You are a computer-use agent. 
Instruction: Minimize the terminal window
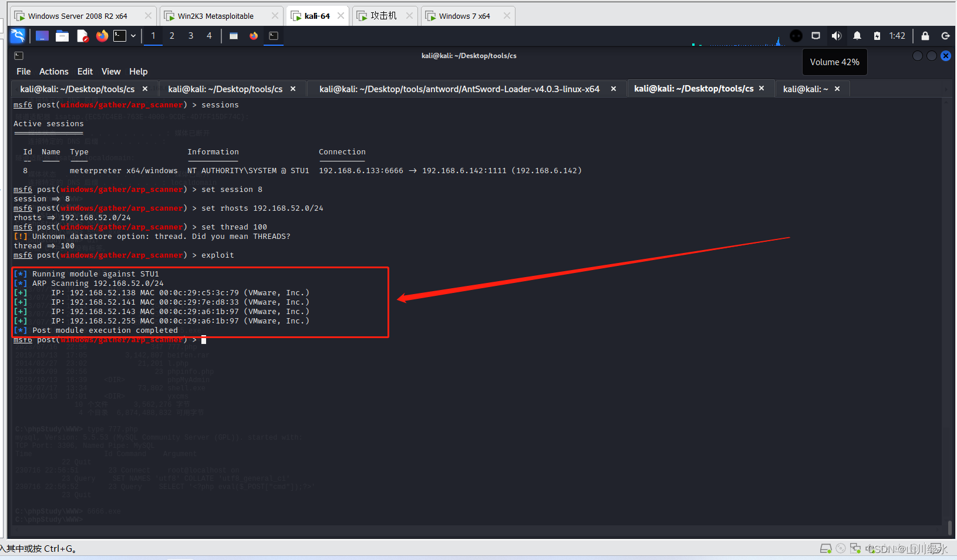[x=918, y=56]
